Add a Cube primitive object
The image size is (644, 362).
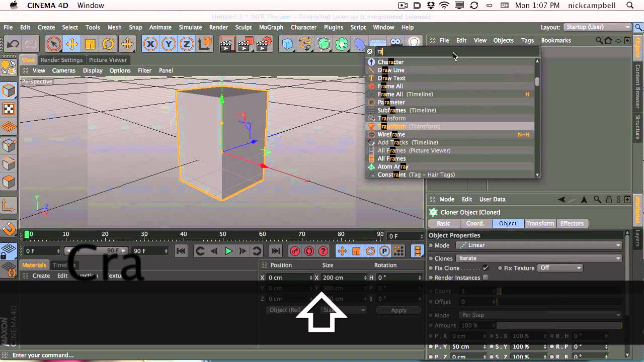pos(287,44)
